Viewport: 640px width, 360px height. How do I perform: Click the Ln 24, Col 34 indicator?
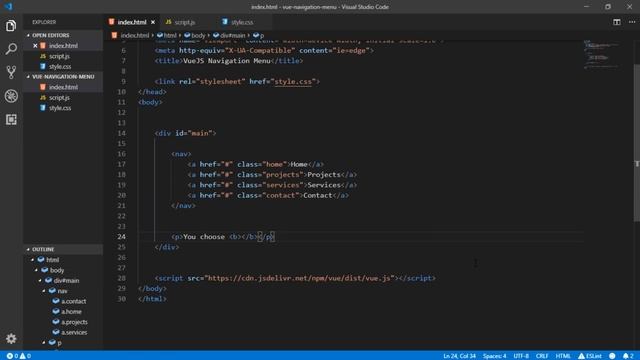pyautogui.click(x=459, y=356)
